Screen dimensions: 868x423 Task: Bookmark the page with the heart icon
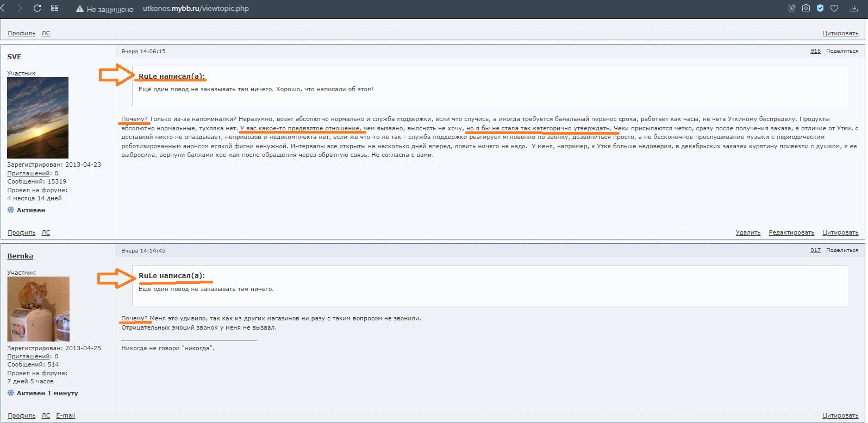(834, 8)
